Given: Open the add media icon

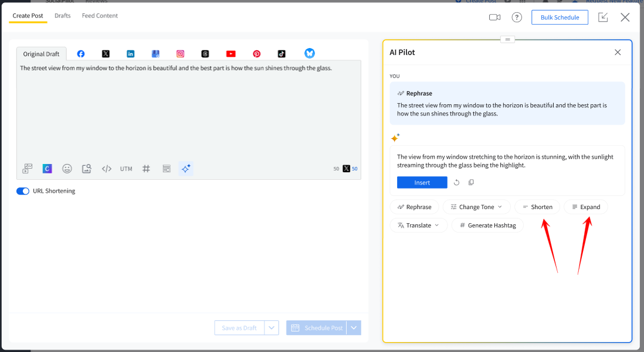Looking at the screenshot, I should [x=28, y=169].
